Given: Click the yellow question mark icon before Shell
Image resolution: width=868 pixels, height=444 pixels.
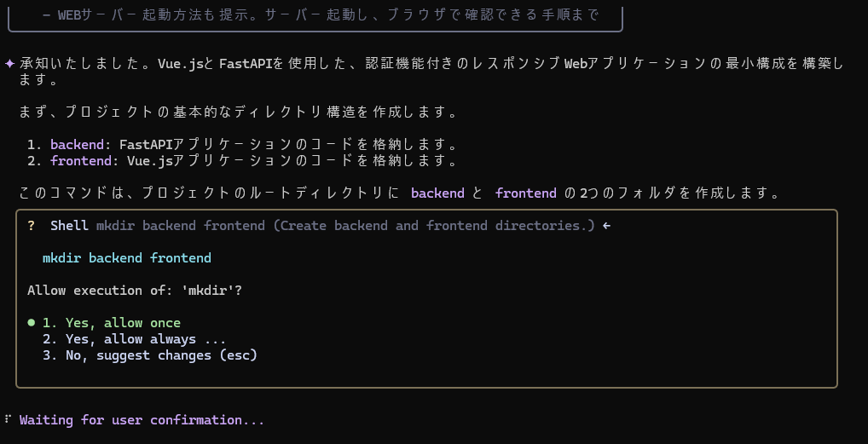Looking at the screenshot, I should pyautogui.click(x=31, y=226).
